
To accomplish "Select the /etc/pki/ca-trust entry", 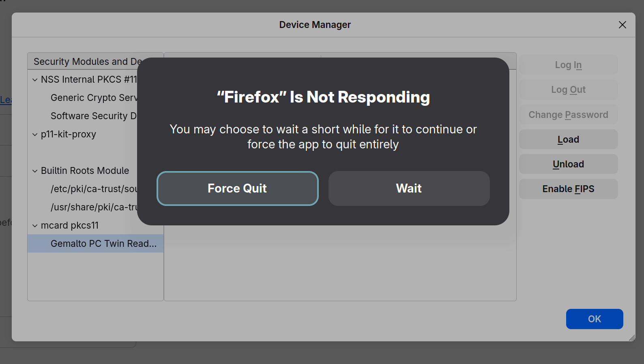I will pyautogui.click(x=93, y=188).
